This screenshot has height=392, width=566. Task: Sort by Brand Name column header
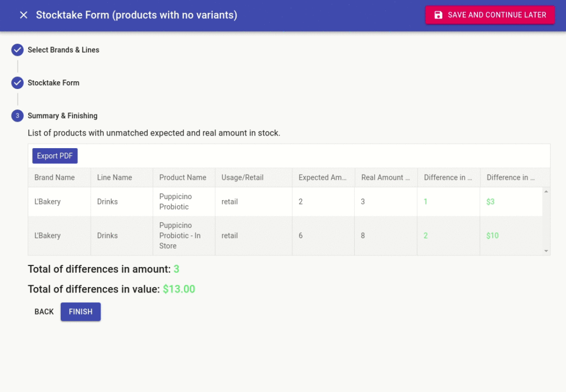pyautogui.click(x=59, y=177)
